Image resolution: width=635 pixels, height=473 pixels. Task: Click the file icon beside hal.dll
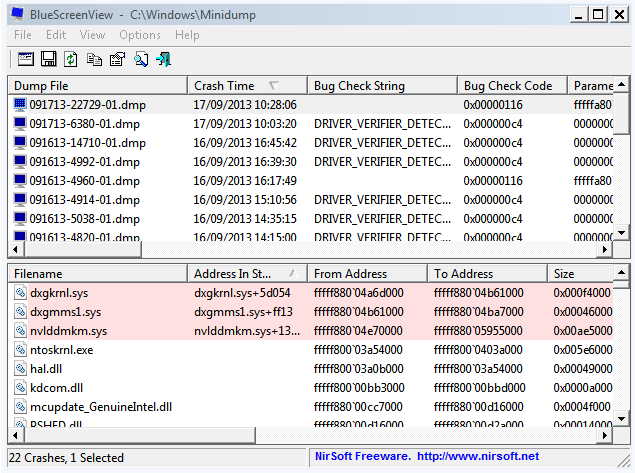(x=20, y=369)
